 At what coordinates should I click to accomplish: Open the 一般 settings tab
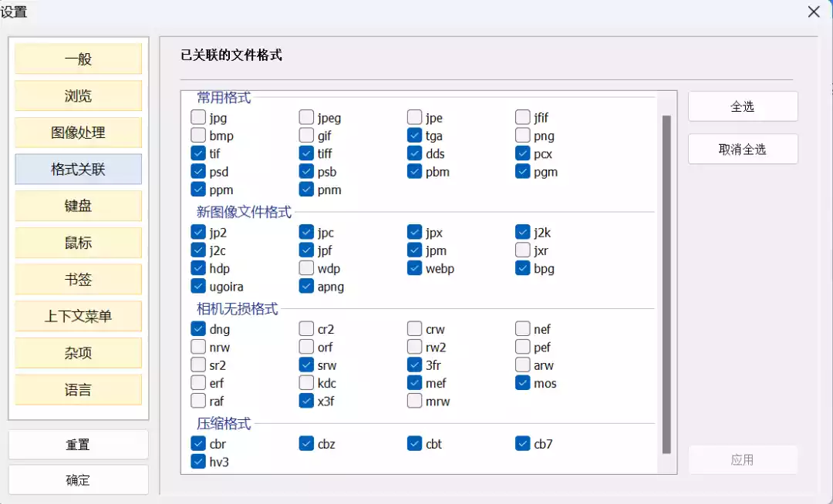pyautogui.click(x=79, y=59)
